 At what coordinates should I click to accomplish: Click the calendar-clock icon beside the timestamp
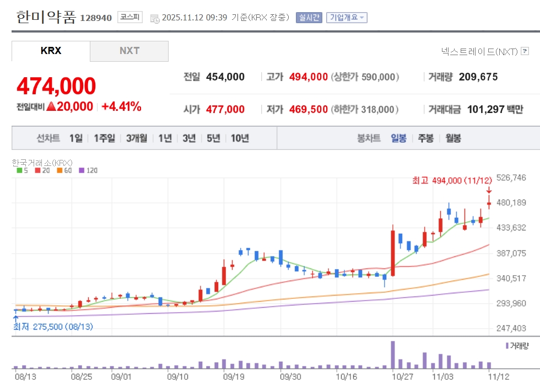tap(154, 18)
